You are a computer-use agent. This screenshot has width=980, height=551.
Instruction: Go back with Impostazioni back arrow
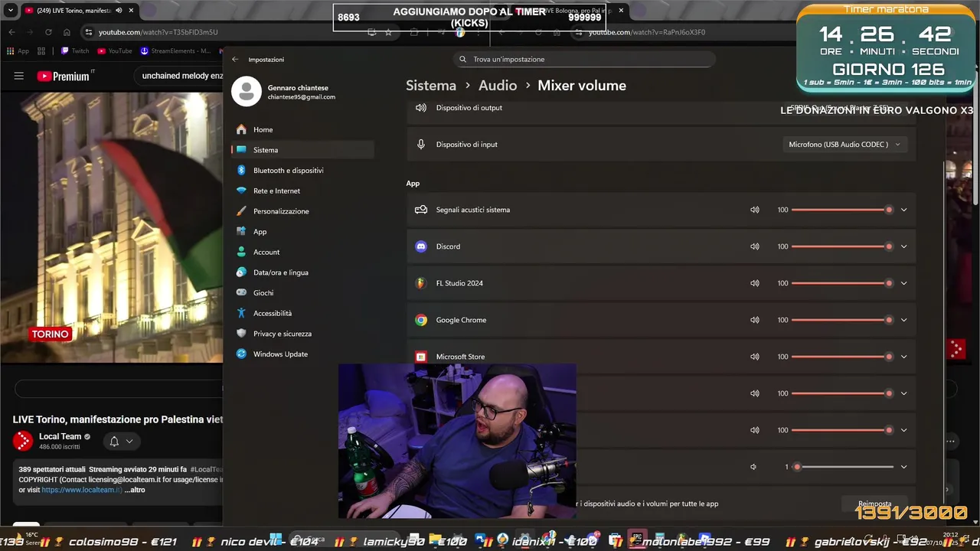pos(235,59)
